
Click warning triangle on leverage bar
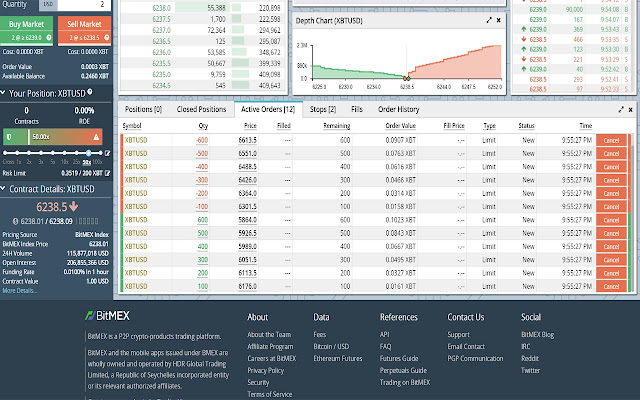pyautogui.click(x=96, y=137)
